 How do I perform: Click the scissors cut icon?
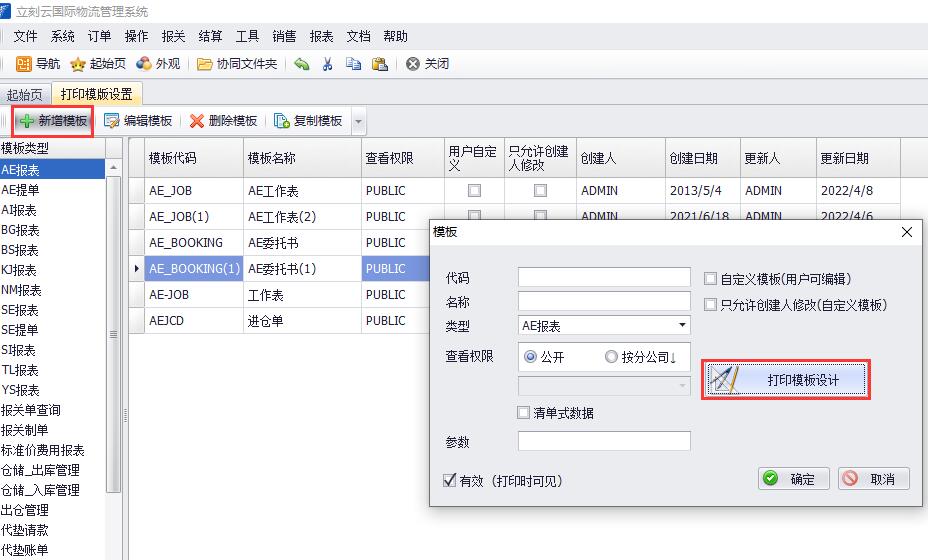tap(327, 64)
